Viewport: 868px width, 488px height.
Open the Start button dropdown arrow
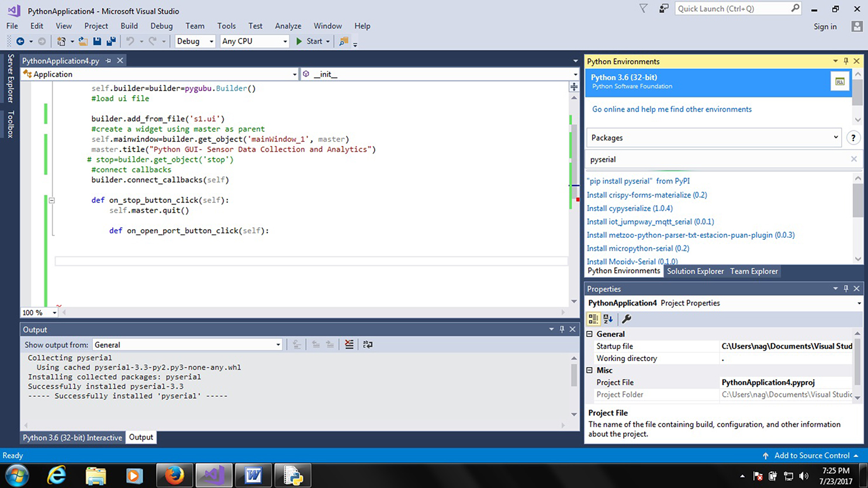pos(327,41)
